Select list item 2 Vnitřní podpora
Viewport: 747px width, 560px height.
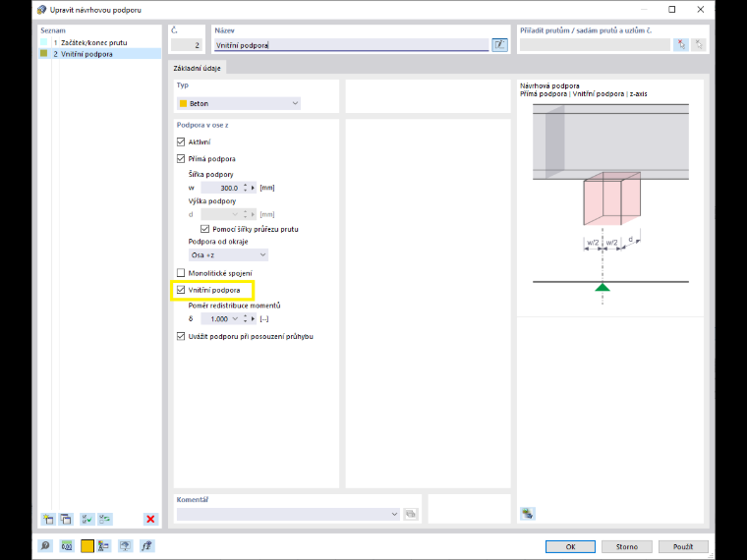click(99, 54)
